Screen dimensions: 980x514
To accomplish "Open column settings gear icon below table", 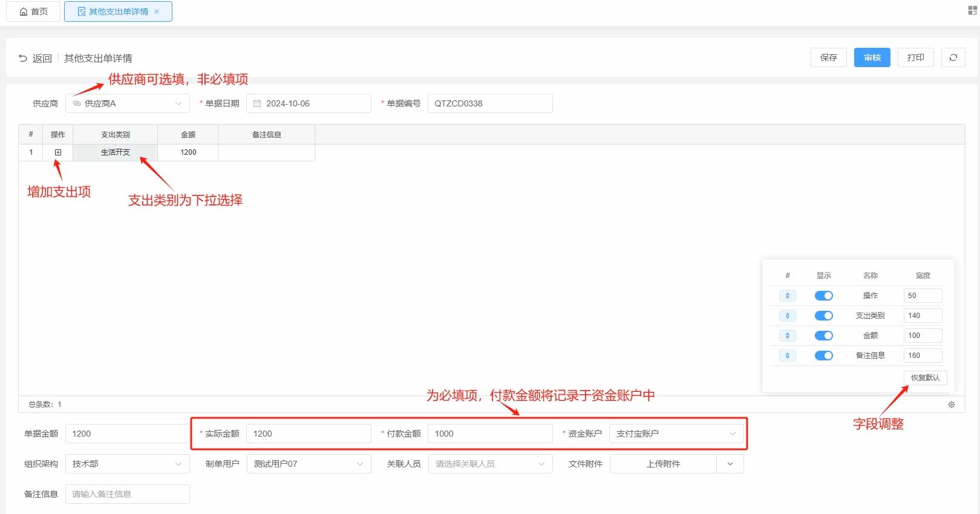I will point(952,405).
